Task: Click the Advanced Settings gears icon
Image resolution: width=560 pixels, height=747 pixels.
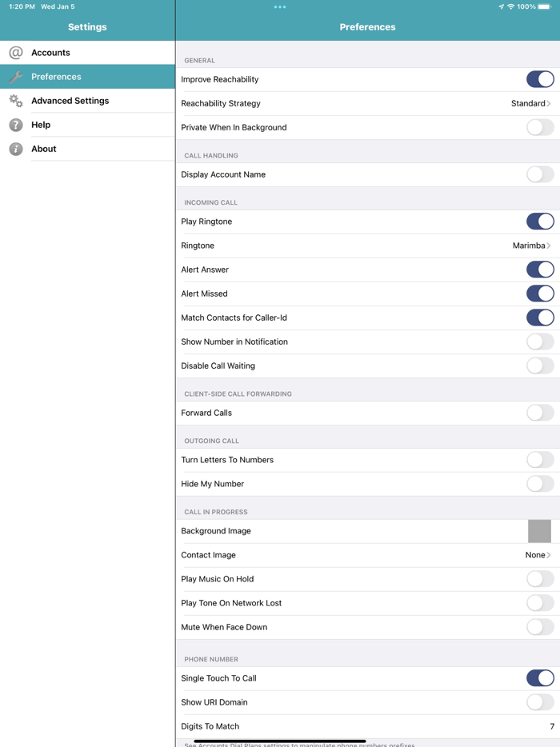Action: click(16, 101)
